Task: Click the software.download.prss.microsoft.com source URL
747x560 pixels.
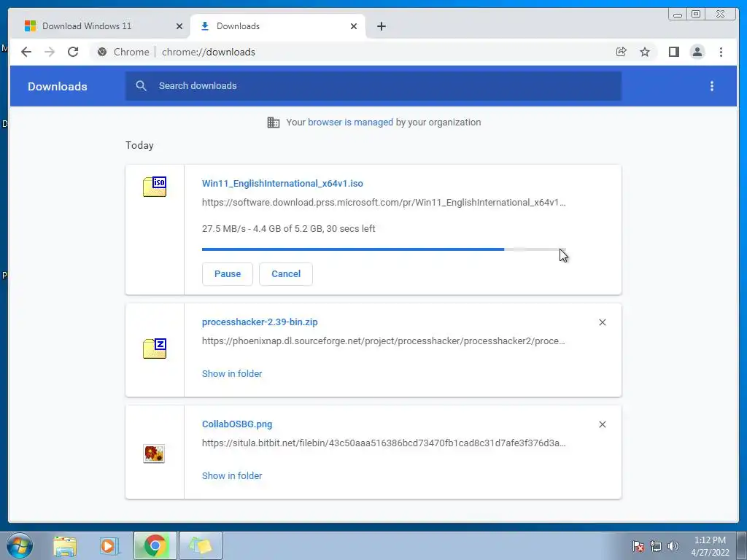Action: pyautogui.click(x=384, y=203)
